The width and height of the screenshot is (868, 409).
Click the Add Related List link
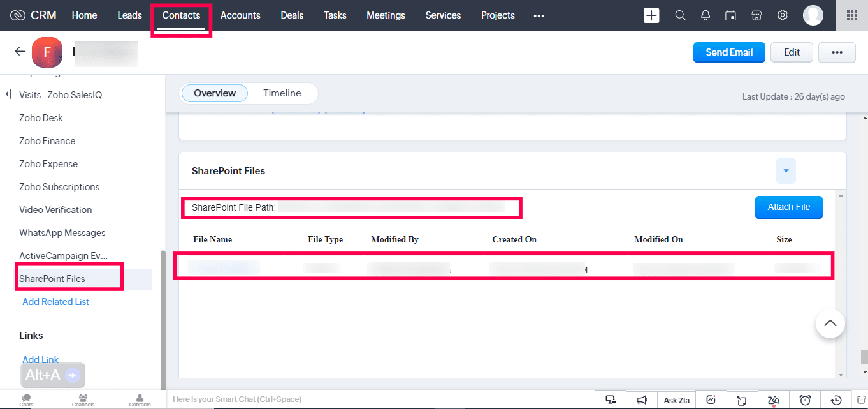click(x=55, y=302)
